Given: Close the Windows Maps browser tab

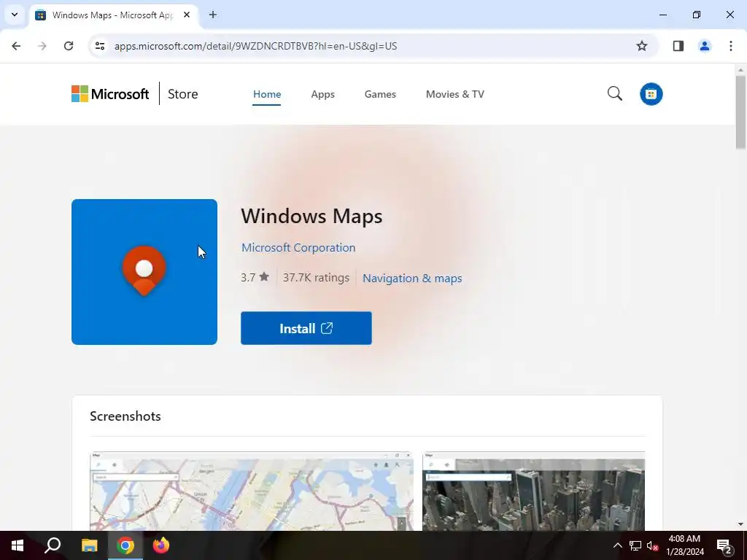Looking at the screenshot, I should pyautogui.click(x=187, y=15).
